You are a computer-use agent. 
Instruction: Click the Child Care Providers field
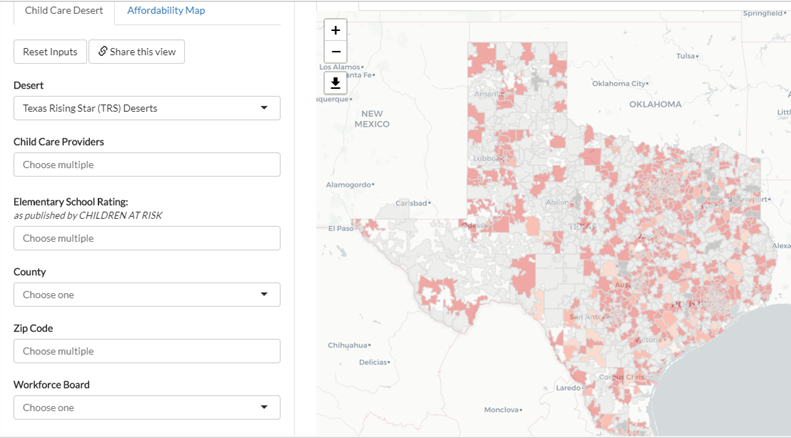point(146,165)
